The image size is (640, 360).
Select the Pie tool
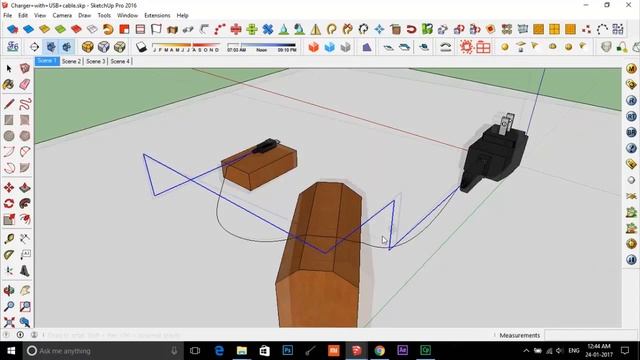tap(24, 168)
